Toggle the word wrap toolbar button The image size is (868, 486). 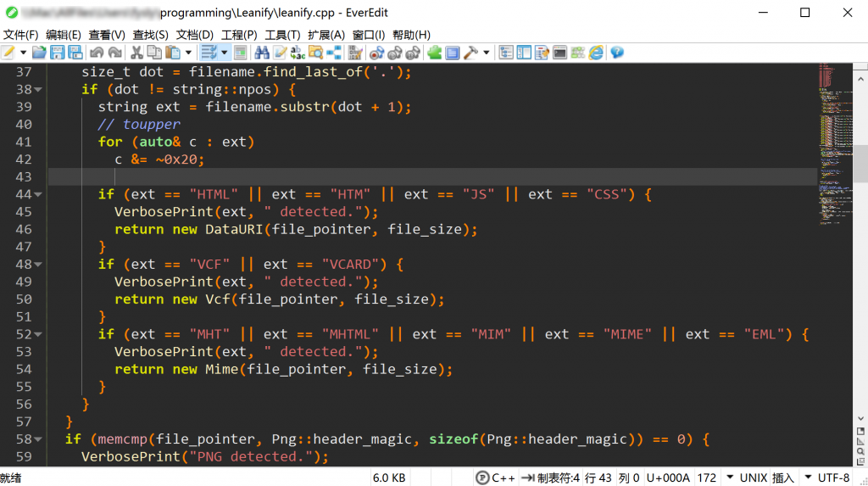pos(209,53)
